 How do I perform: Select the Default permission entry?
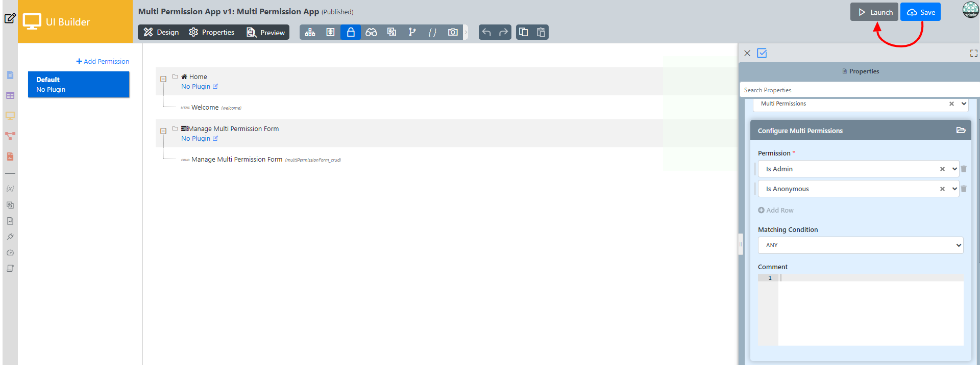pyautogui.click(x=79, y=84)
